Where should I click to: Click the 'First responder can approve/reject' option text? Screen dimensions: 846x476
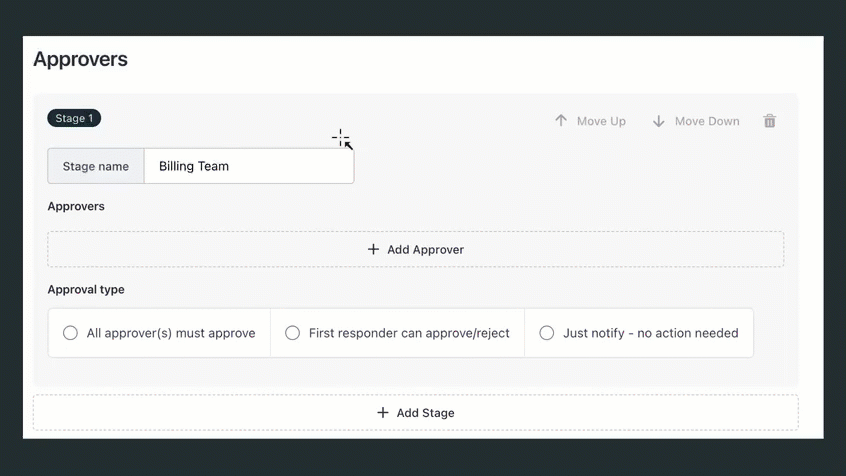tap(409, 333)
